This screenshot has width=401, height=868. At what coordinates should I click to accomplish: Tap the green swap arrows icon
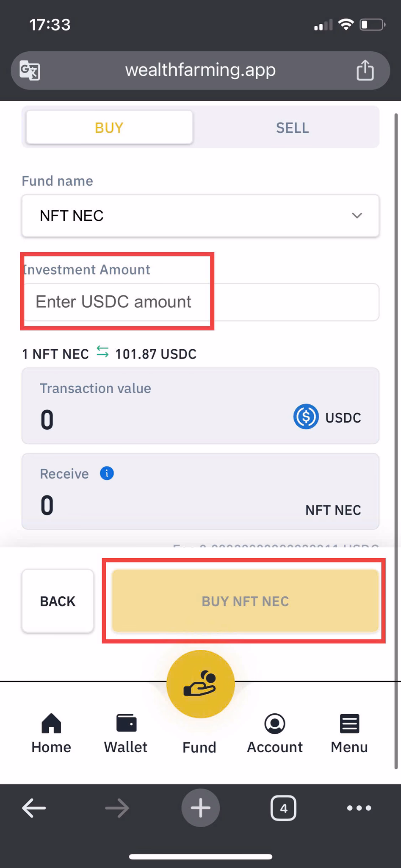[102, 352]
